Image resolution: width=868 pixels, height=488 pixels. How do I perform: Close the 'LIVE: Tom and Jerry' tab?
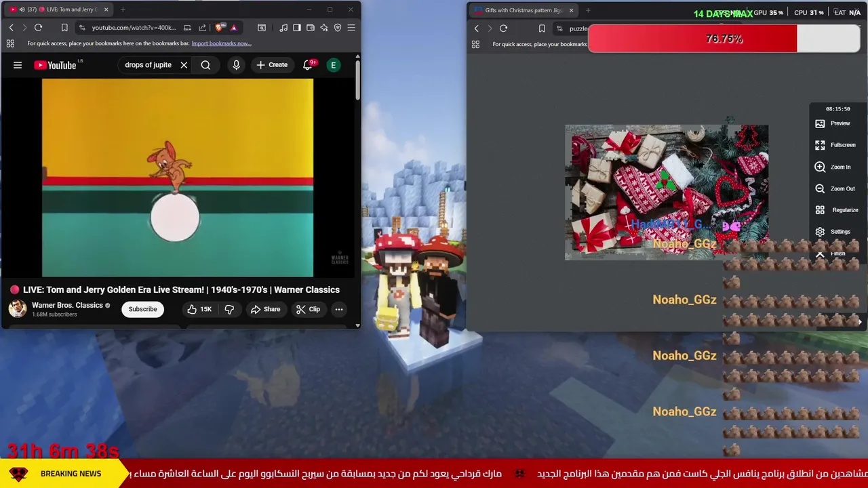(x=106, y=9)
